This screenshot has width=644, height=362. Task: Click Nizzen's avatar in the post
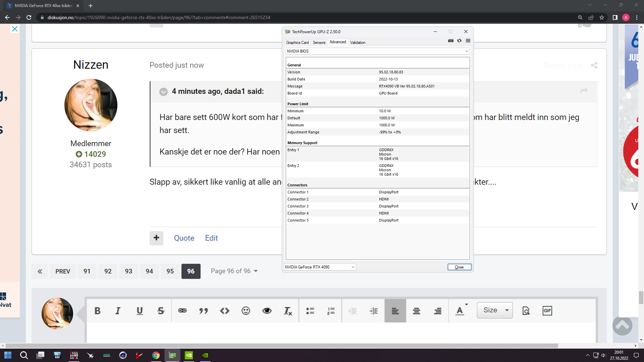tap(91, 105)
